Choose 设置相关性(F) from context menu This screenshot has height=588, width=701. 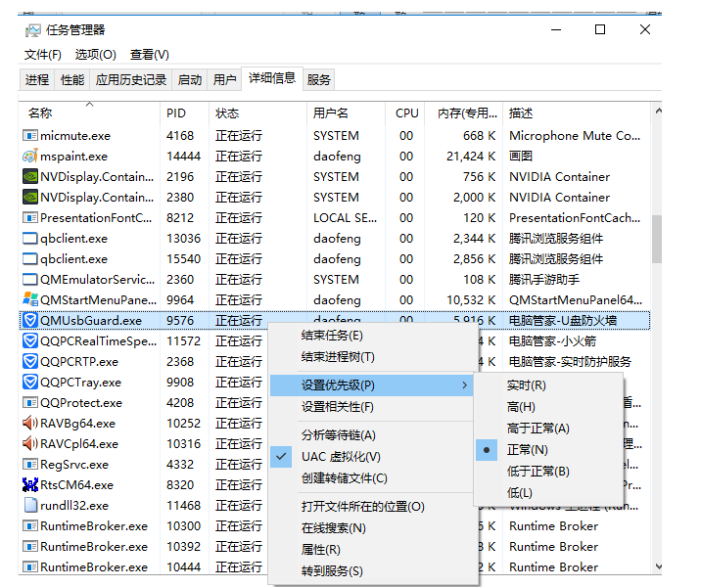point(371,407)
